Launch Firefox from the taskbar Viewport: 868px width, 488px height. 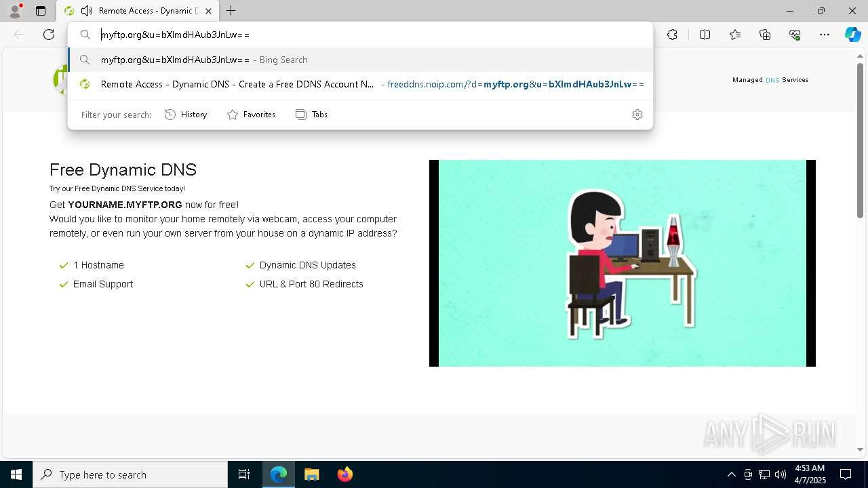click(345, 474)
